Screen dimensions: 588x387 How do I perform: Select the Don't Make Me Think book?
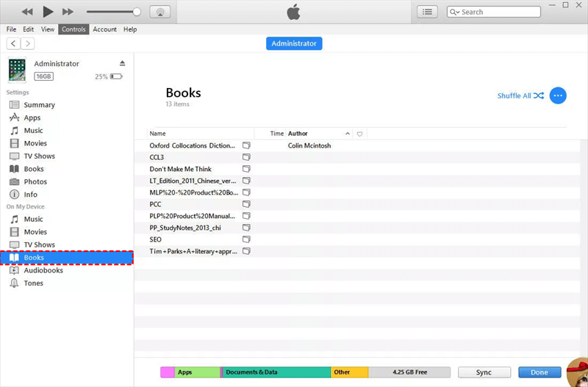point(181,169)
